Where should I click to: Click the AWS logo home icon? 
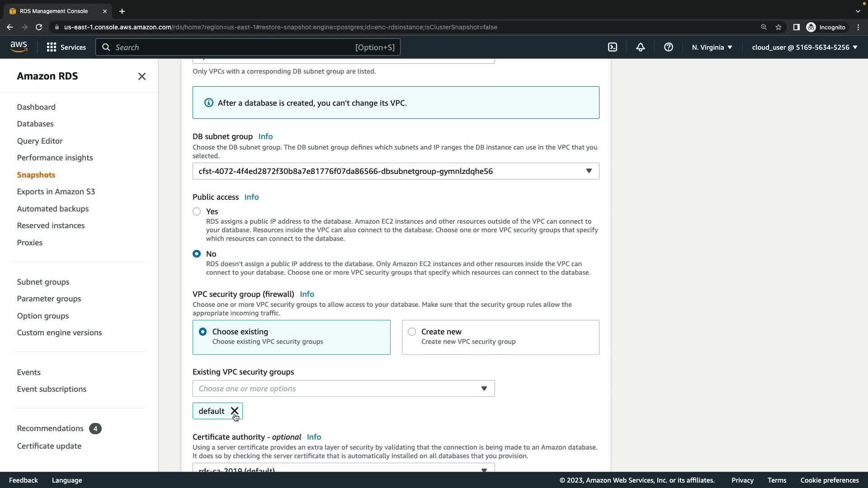pyautogui.click(x=19, y=47)
